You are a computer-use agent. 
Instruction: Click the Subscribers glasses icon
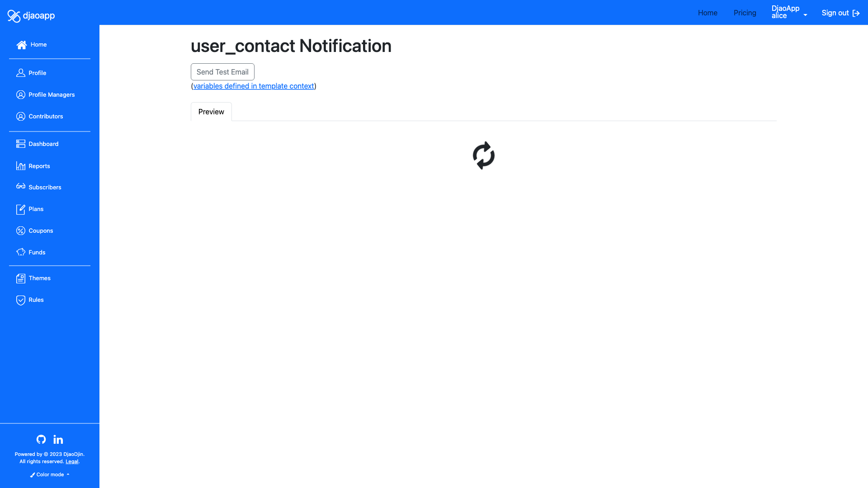(21, 186)
